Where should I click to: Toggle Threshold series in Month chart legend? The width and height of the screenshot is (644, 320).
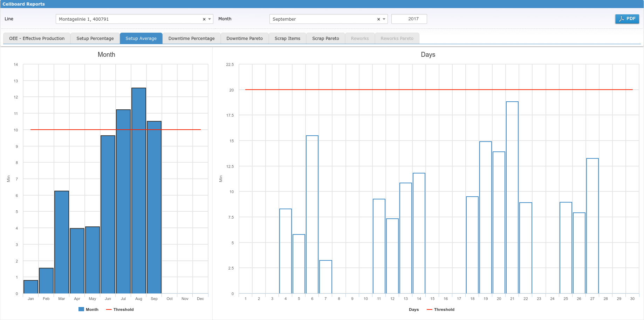point(120,309)
